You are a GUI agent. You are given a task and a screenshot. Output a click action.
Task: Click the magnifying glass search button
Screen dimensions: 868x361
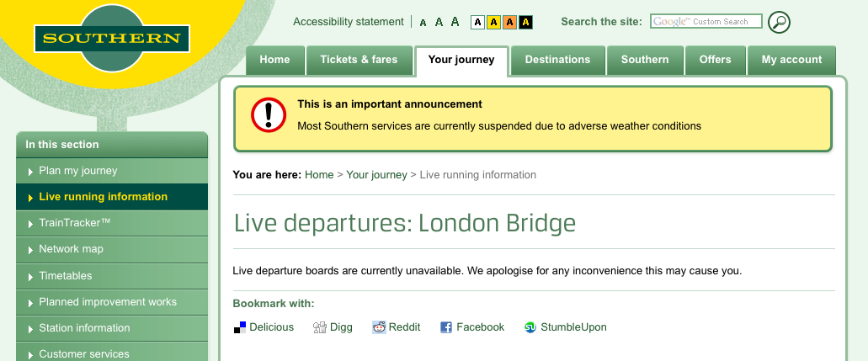779,22
